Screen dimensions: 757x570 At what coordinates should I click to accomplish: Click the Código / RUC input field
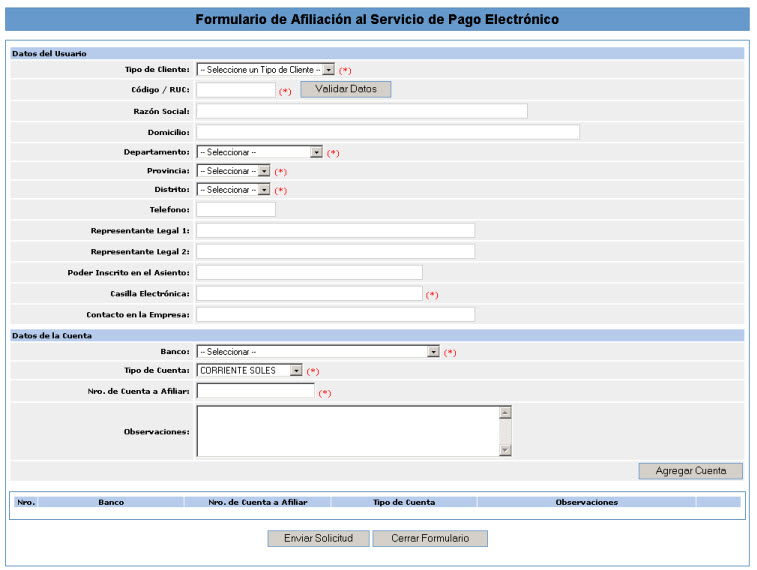coord(236,90)
